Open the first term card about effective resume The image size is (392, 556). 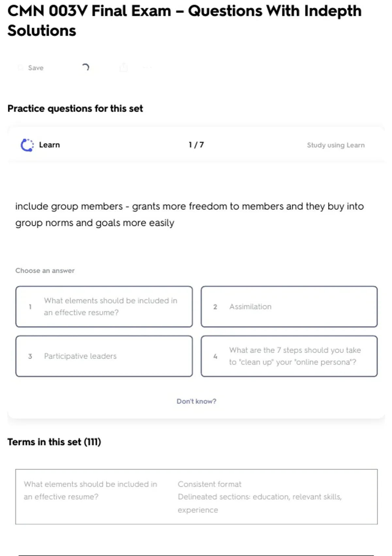click(196, 496)
